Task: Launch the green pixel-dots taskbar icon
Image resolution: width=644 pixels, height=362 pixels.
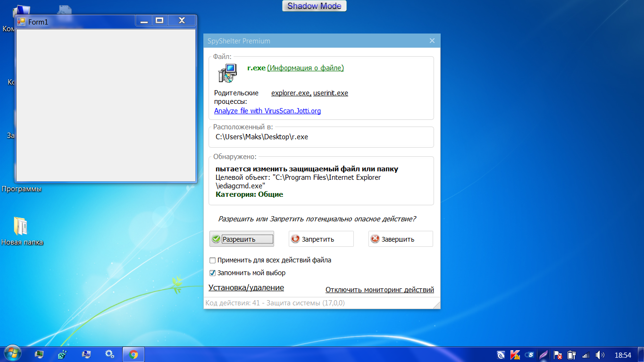Action: 62,354
